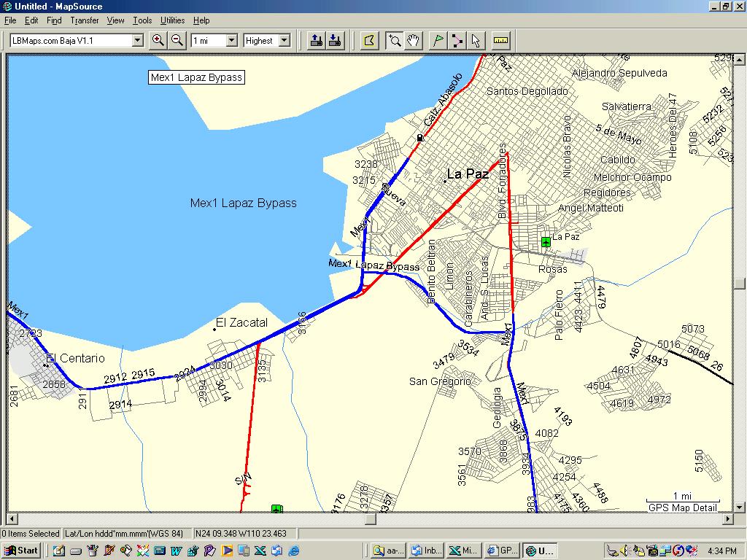Viewport: 747px width, 560px height.
Task: Select the Route tool icon
Action: point(457,41)
